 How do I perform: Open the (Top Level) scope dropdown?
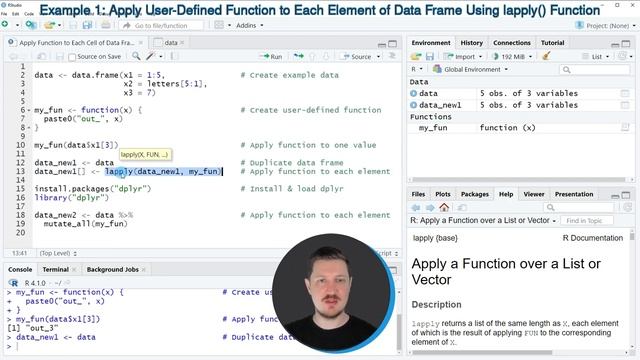coord(58,253)
